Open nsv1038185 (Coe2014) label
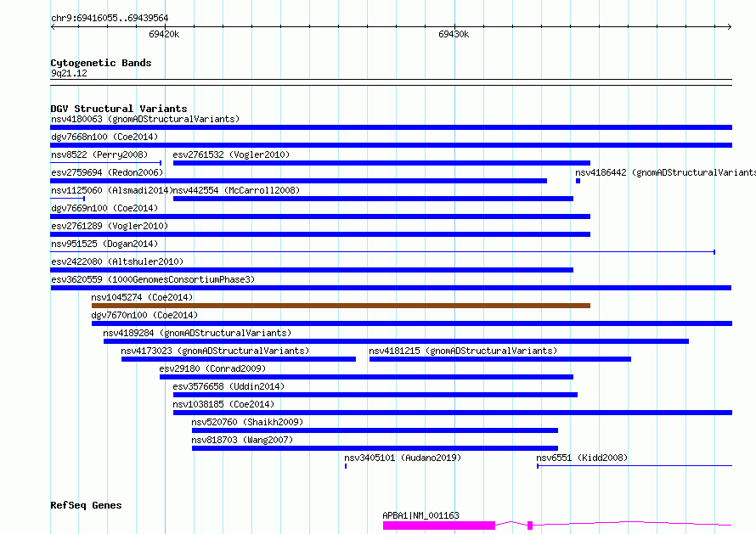This screenshot has height=534, width=756. (x=223, y=404)
